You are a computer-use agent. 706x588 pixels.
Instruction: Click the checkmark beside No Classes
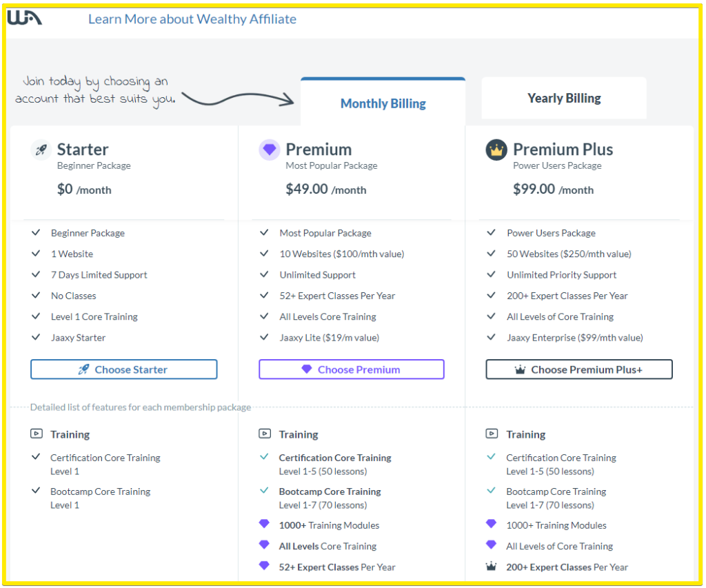click(36, 295)
